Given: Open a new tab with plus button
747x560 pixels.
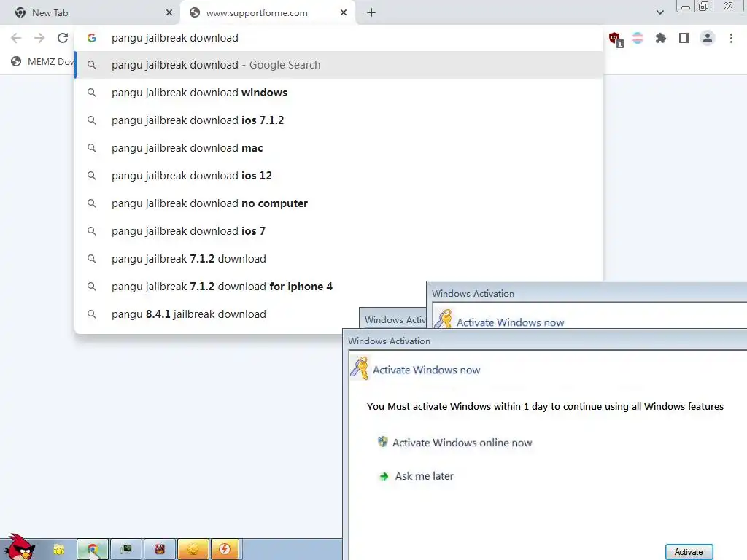Looking at the screenshot, I should tap(371, 13).
